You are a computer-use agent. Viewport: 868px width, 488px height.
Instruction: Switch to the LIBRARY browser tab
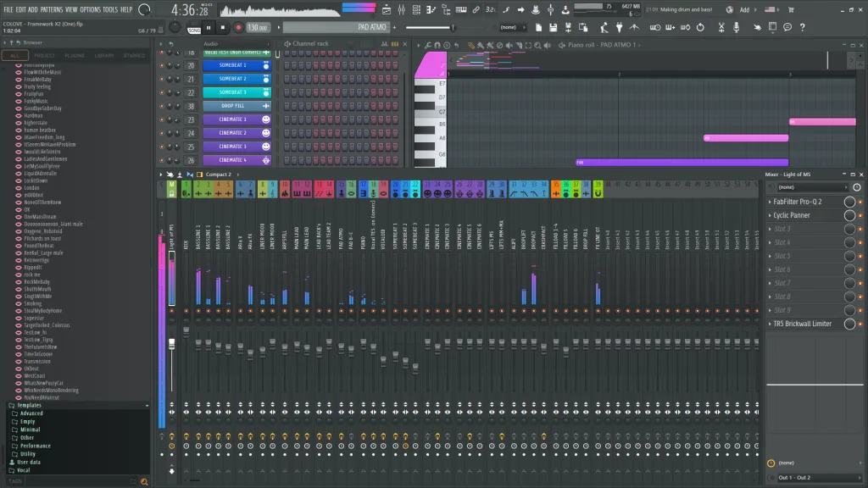tap(104, 55)
